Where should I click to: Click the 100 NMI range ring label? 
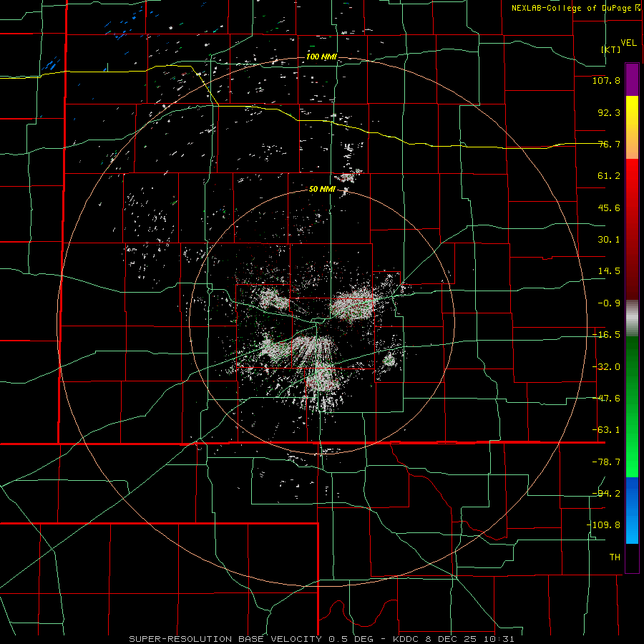[321, 57]
